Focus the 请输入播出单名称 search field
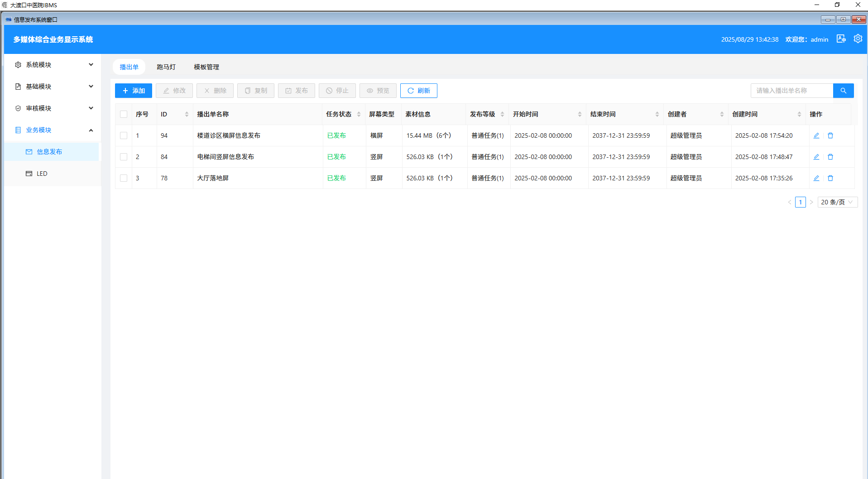 (x=791, y=91)
